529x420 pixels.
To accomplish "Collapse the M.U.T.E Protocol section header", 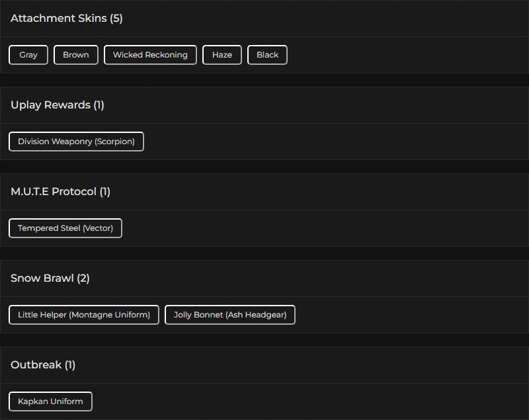I will coord(54,192).
